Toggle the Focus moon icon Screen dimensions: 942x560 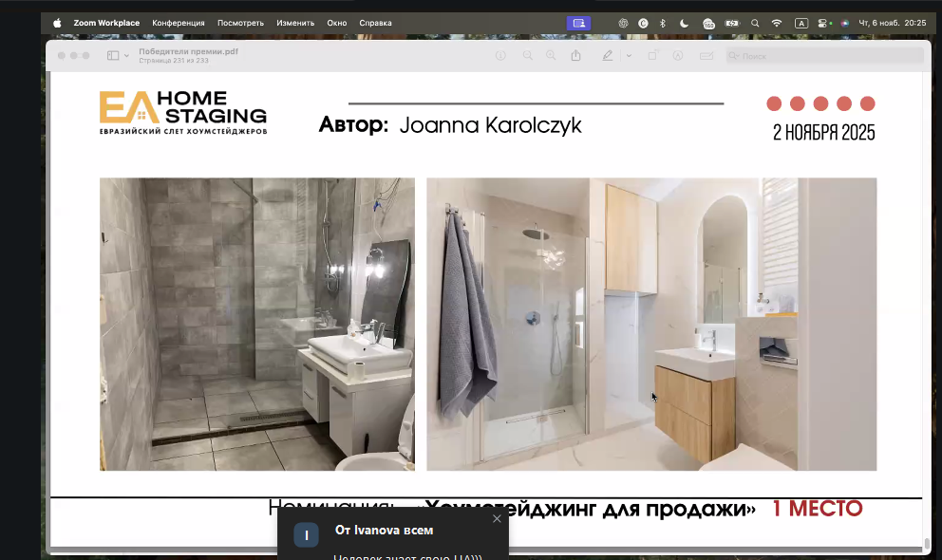click(x=685, y=23)
